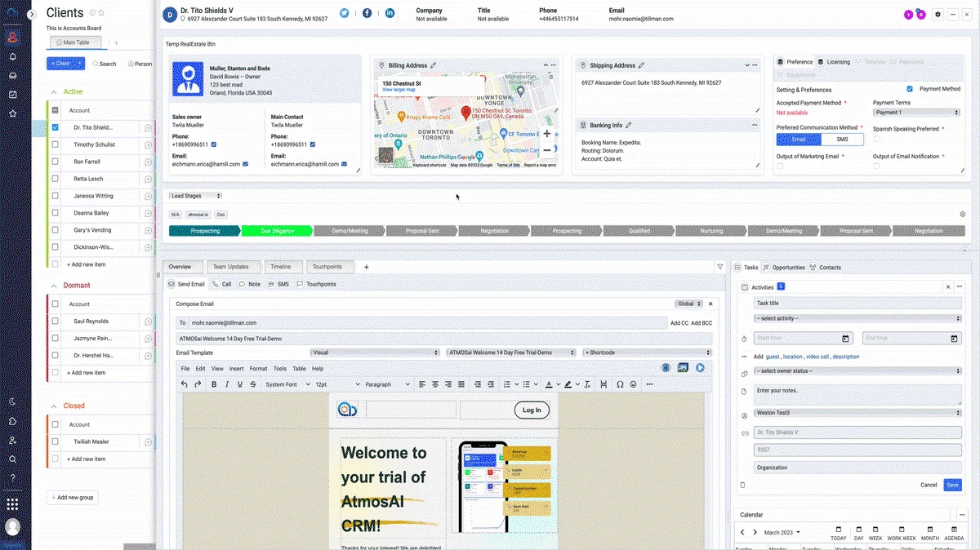Open the Payment Terms dropdown
Screen dimensions: 980x550
tap(916, 113)
